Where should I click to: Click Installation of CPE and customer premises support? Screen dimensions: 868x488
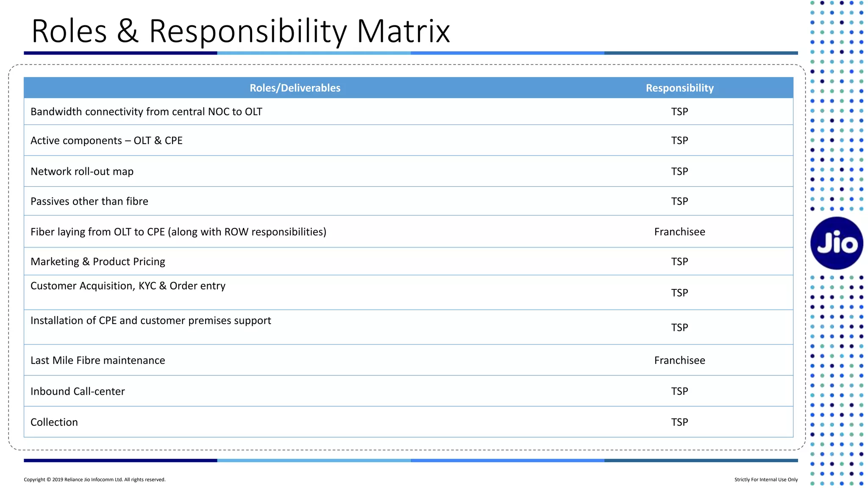coord(151,321)
